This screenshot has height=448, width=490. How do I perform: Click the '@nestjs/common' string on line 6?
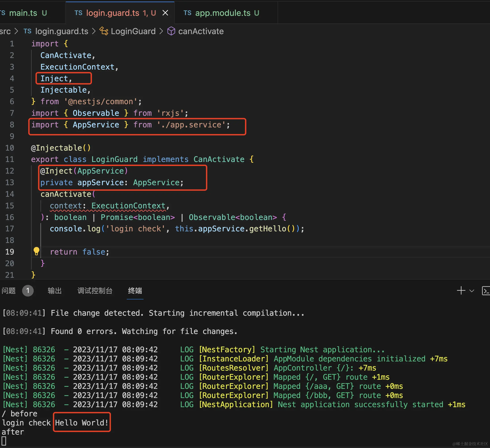pyautogui.click(x=101, y=102)
